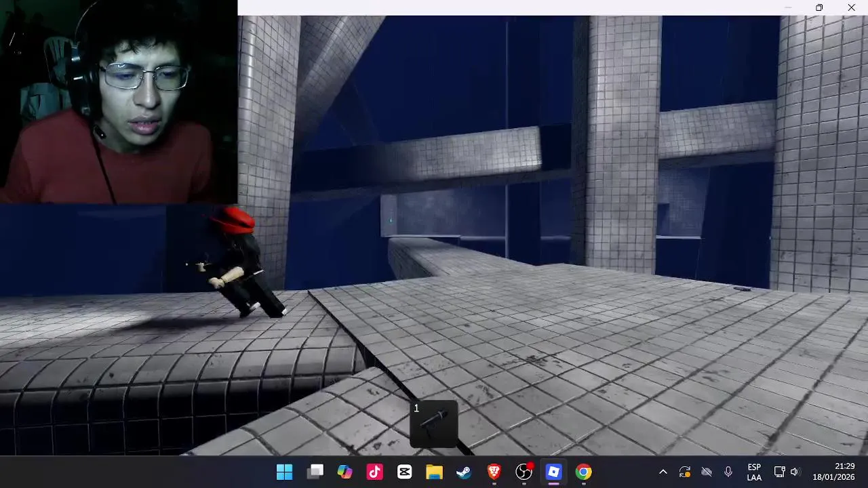The image size is (868, 488).
Task: Open the TikTok app from the taskbar
Action: pos(374,472)
